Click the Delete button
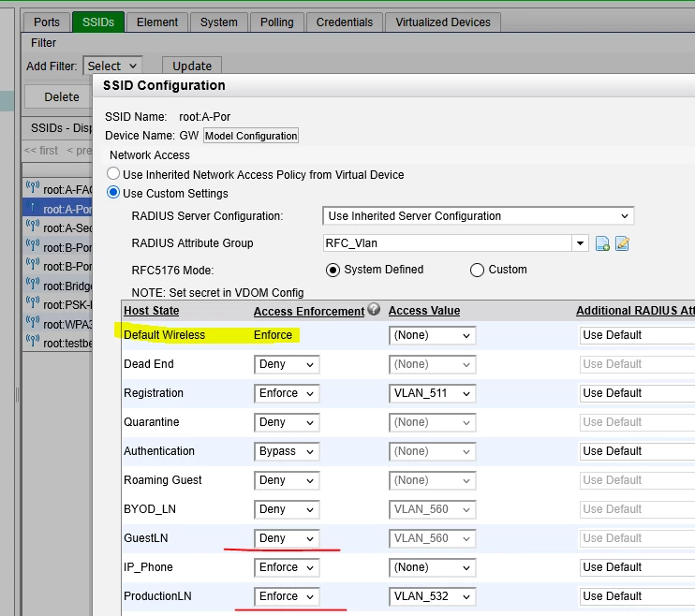Viewport: 695px width, 616px height. tap(58, 97)
